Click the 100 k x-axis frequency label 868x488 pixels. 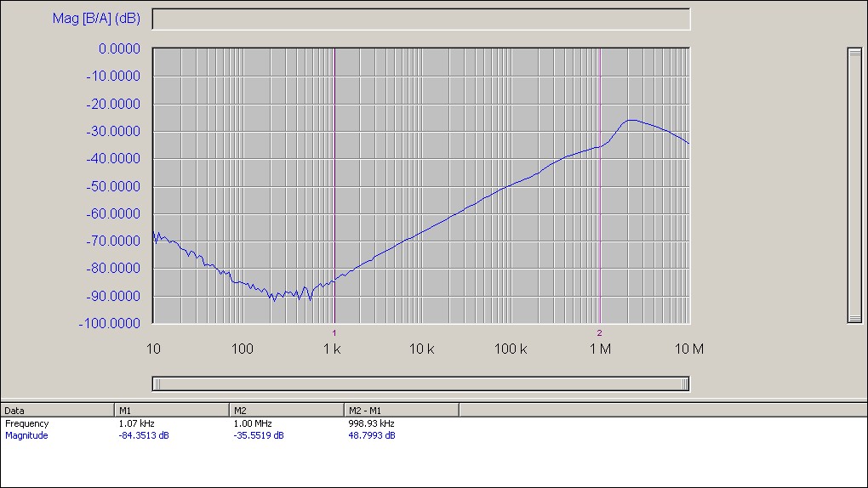tap(511, 349)
